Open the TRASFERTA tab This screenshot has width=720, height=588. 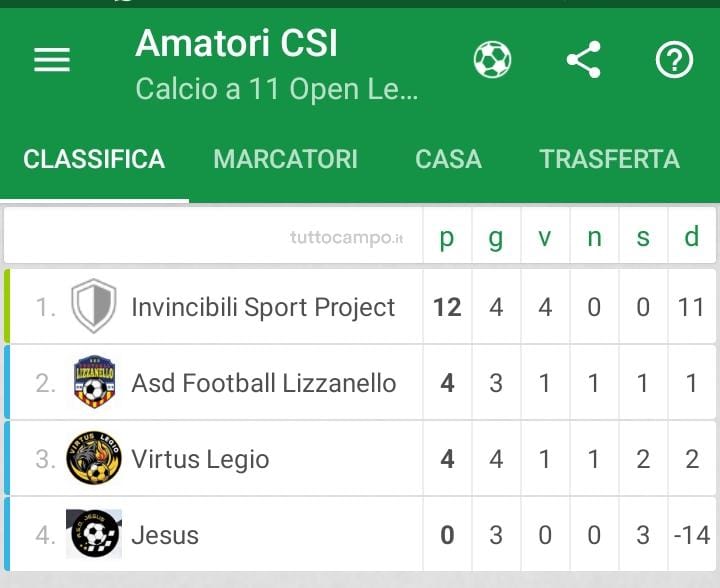tap(609, 159)
